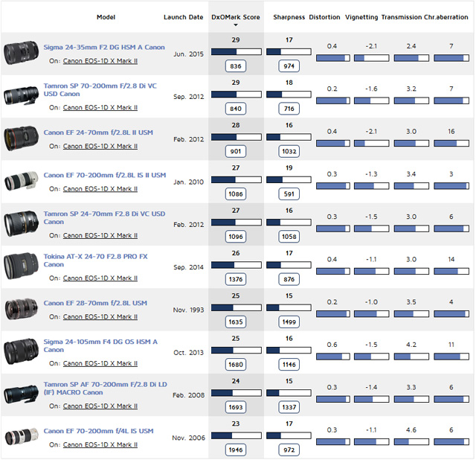Click the 1680 rank badge
476x460 pixels.
pos(236,364)
